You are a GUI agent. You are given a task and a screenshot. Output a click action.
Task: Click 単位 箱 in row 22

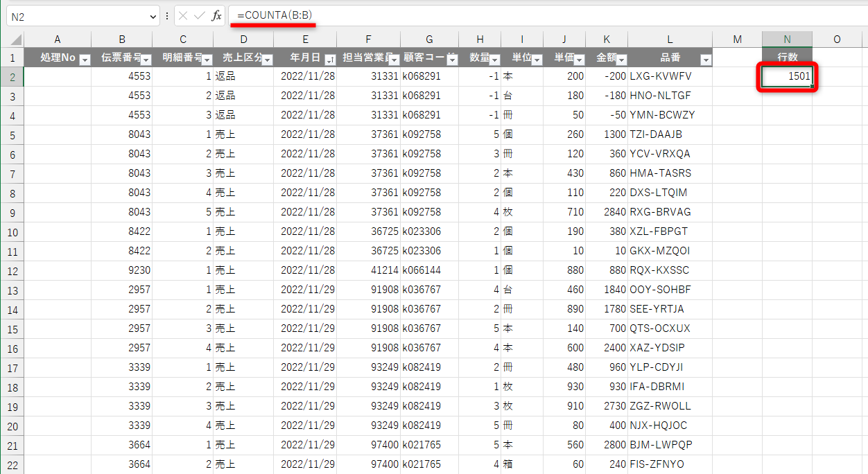pos(522,464)
